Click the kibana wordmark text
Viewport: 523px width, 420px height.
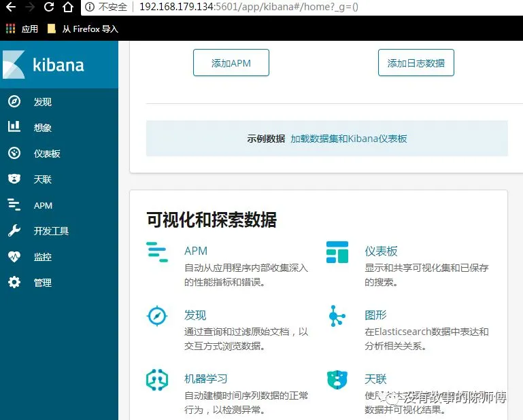(x=58, y=65)
